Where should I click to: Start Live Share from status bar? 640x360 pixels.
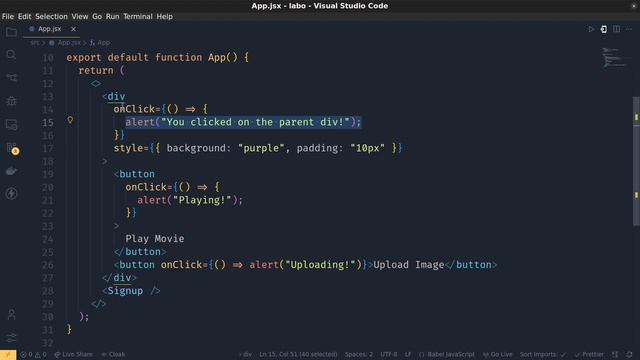[73, 355]
